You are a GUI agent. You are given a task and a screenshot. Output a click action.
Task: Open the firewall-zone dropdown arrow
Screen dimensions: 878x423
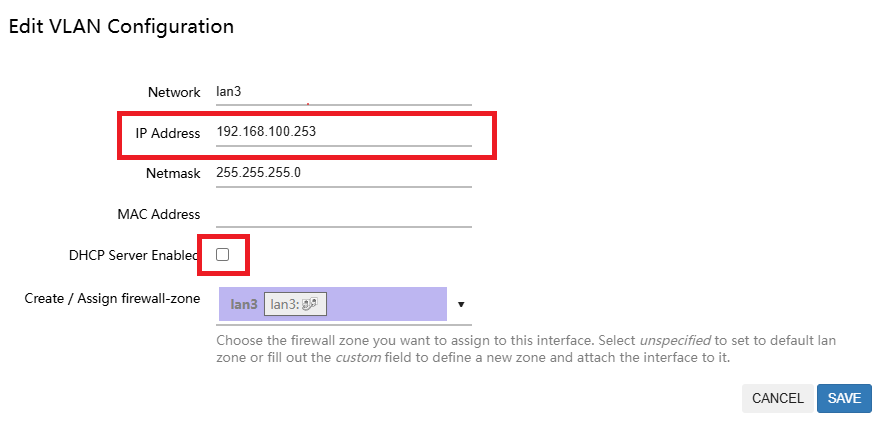point(461,304)
